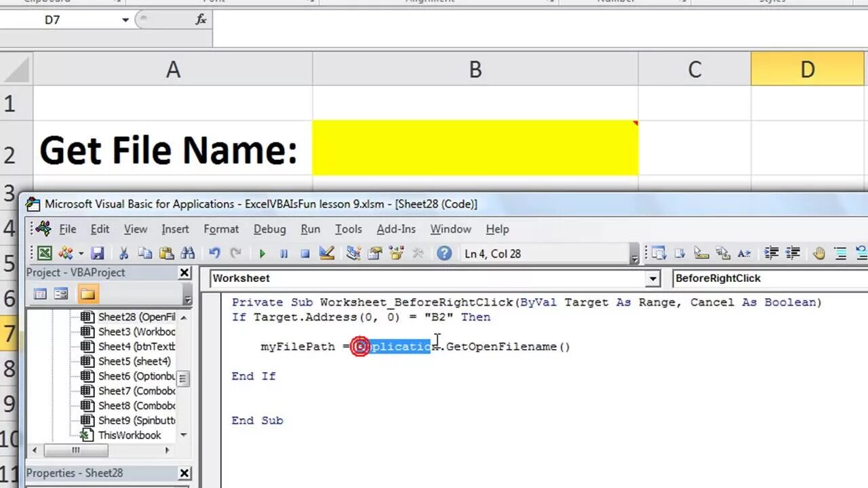This screenshot has height=488, width=868.
Task: Toggle Folders button in Project pane
Action: [87, 294]
